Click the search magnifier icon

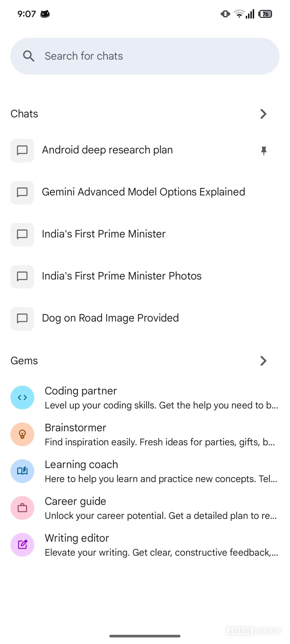(x=29, y=56)
